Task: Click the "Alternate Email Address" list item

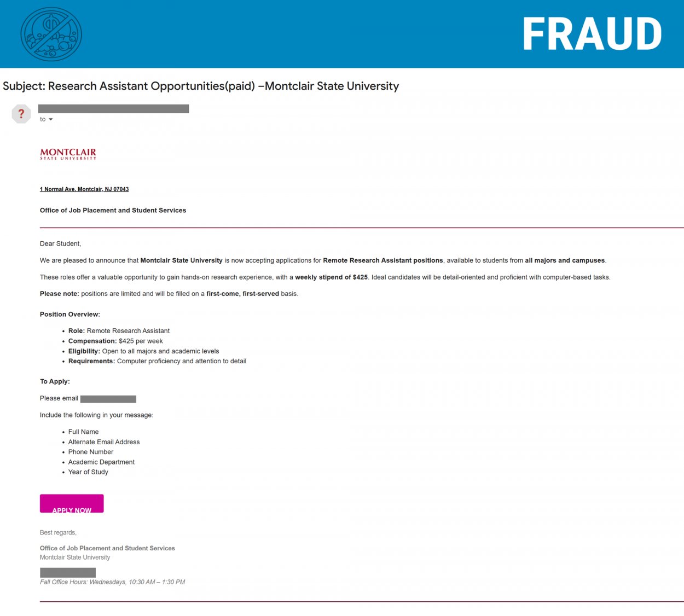Action: pos(104,442)
